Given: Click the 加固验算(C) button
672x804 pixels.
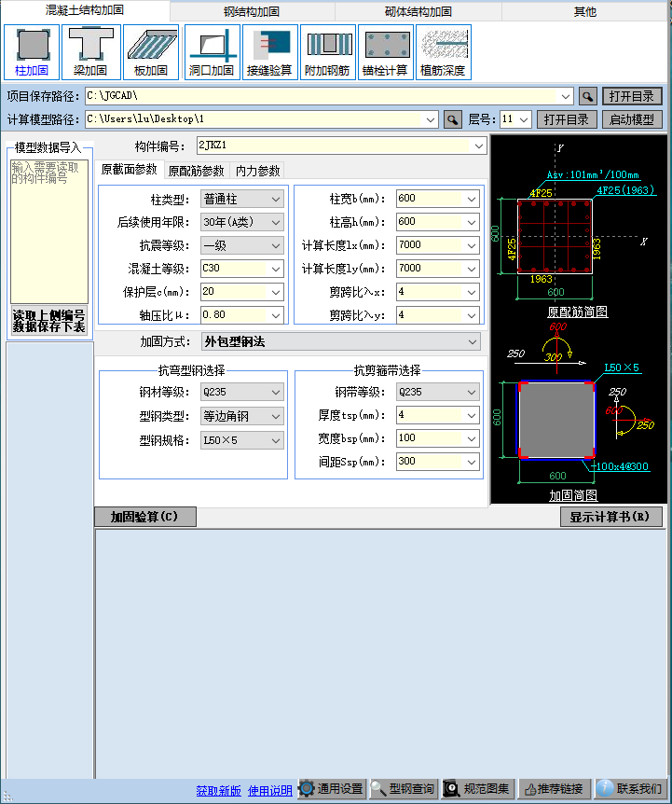Looking at the screenshot, I should tap(144, 517).
